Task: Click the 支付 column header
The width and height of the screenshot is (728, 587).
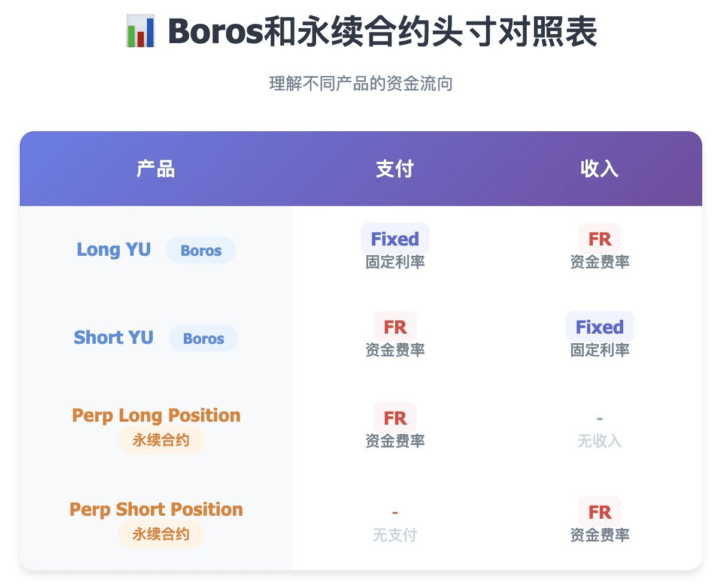Action: (x=395, y=170)
